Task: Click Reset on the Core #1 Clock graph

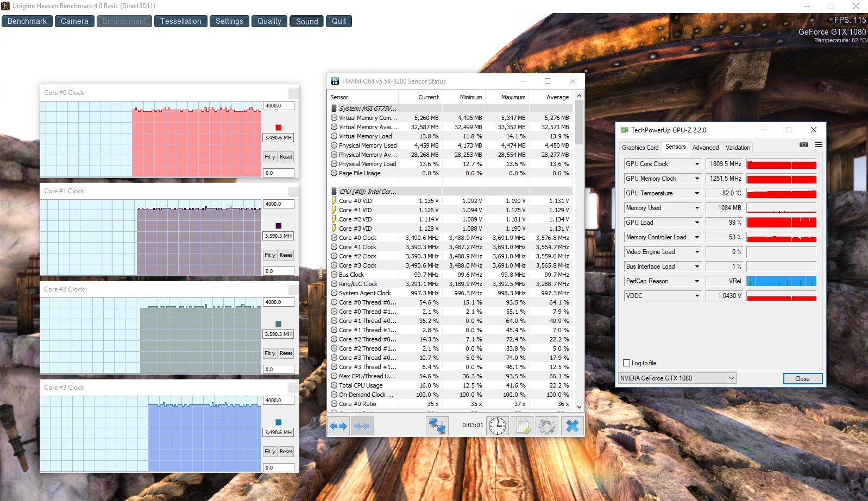Action: point(286,255)
